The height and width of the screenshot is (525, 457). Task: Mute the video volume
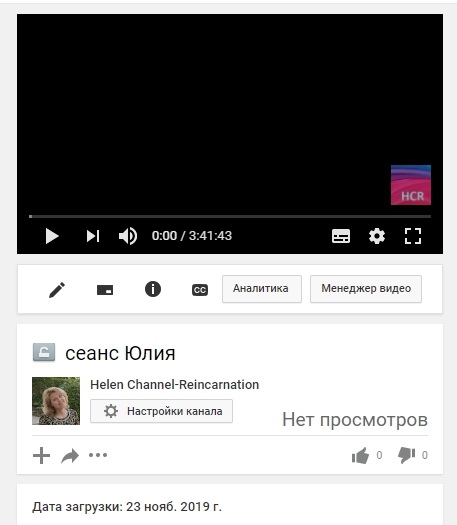click(x=128, y=236)
